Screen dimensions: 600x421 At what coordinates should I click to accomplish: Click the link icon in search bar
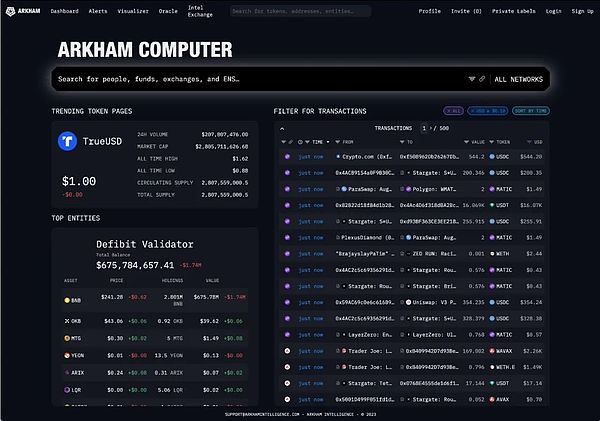tap(482, 79)
